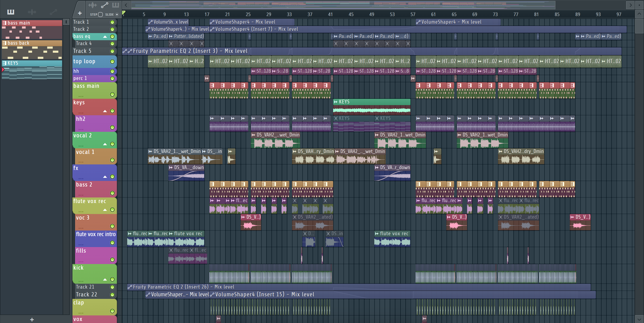The width and height of the screenshot is (644, 323).
Task: Click the plus button below the picker panel
Action: 32,319
